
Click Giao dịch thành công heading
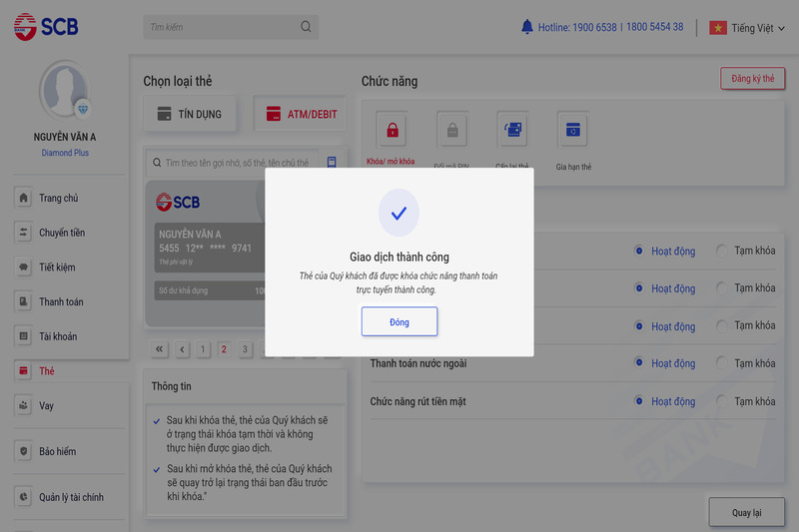pos(399,257)
